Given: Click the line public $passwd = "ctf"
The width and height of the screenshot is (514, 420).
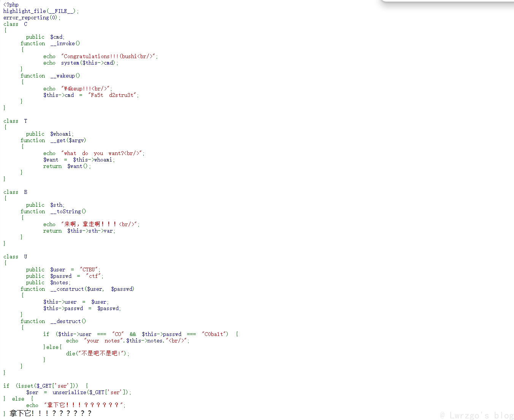Looking at the screenshot, I should pos(65,276).
